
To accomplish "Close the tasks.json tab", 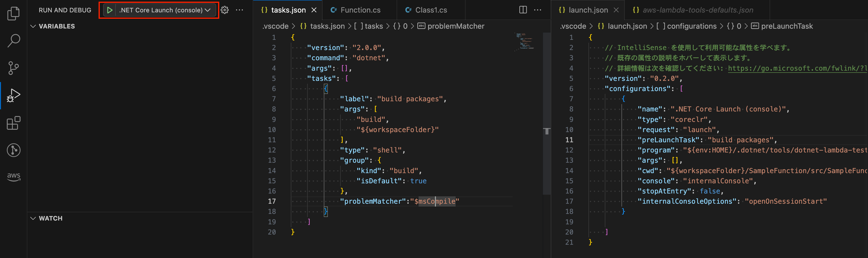I will pos(314,10).
